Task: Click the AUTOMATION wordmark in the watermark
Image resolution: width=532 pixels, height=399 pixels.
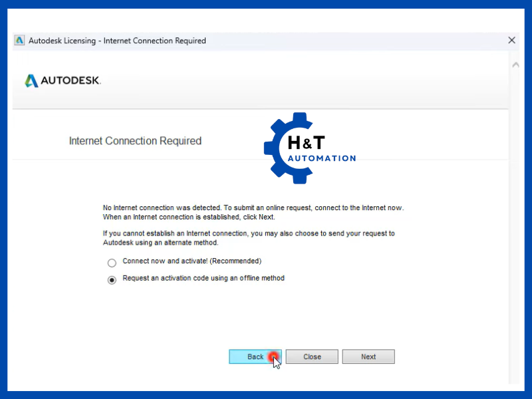Action: click(x=322, y=158)
